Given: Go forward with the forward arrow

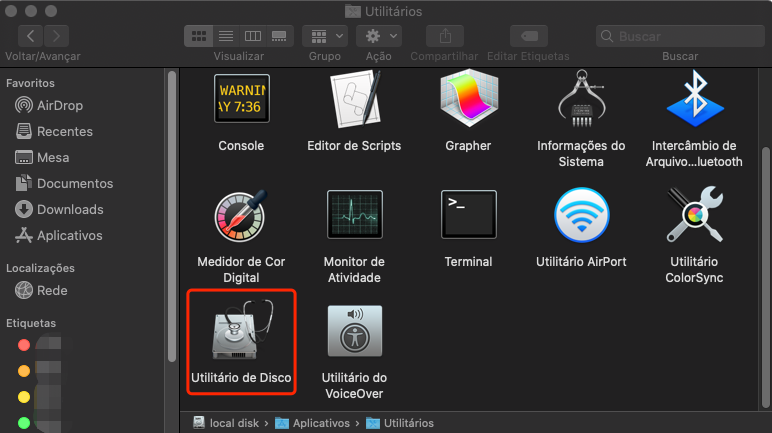Looking at the screenshot, I should (x=56, y=36).
